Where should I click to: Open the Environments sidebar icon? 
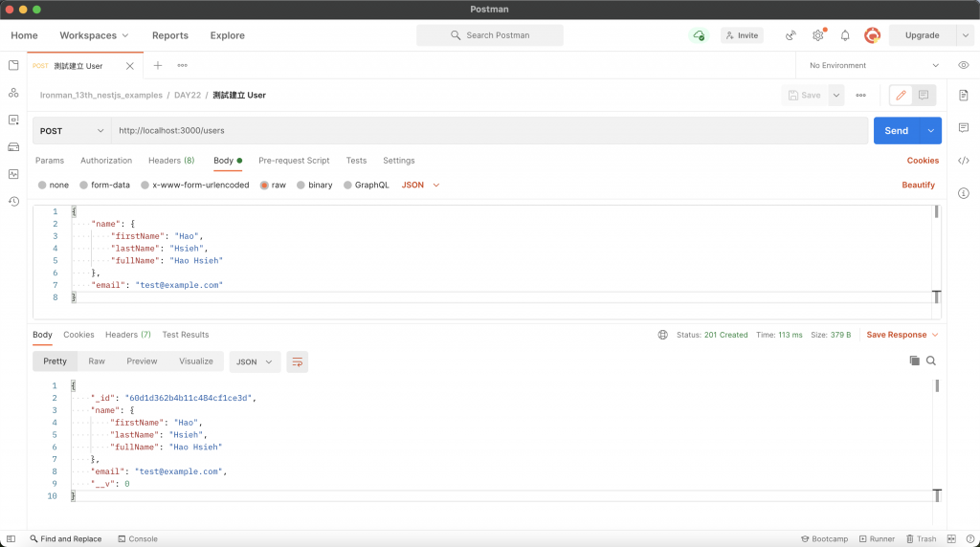[13, 120]
